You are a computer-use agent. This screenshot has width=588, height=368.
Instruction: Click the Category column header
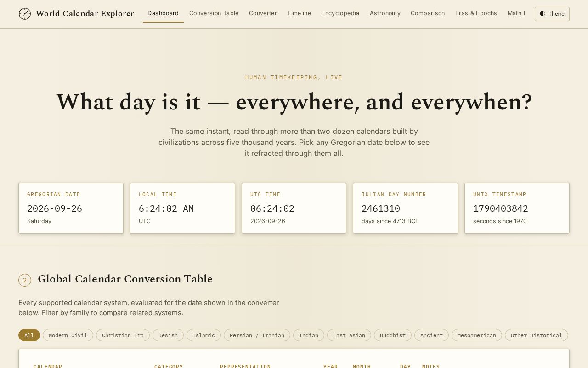coord(169,366)
